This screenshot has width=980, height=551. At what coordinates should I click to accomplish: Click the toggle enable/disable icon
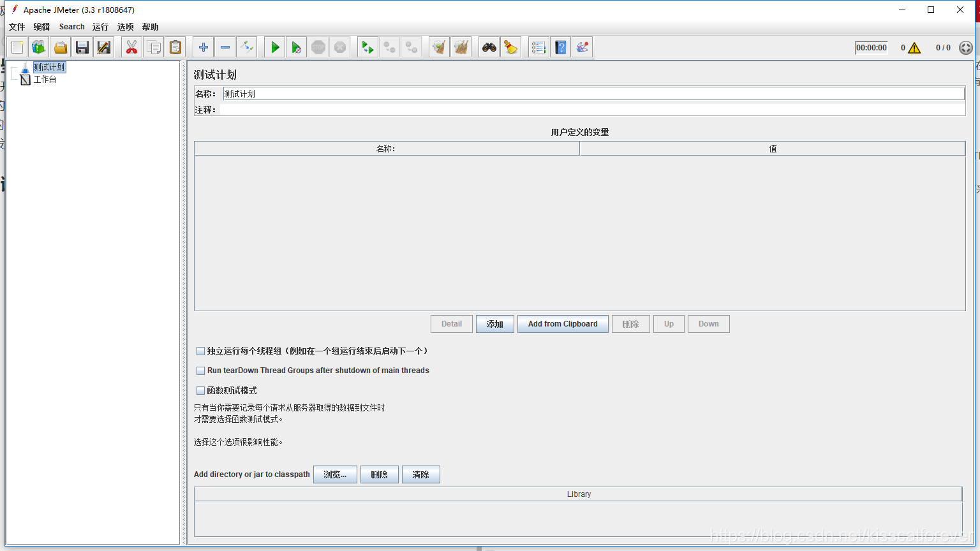coord(247,47)
